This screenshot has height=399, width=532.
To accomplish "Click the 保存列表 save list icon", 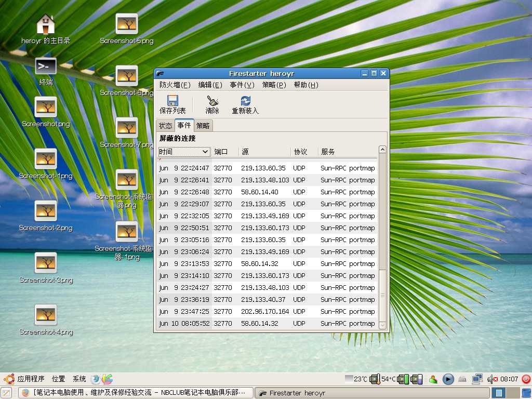I will tap(172, 101).
